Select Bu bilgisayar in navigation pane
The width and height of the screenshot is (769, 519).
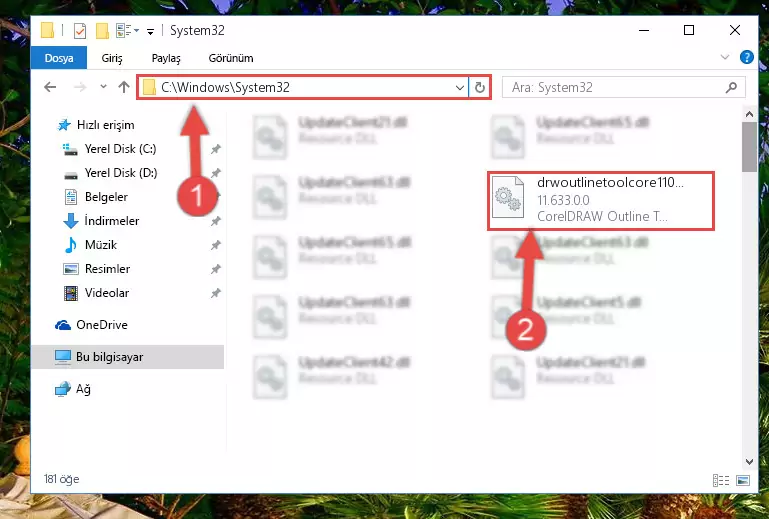128,357
